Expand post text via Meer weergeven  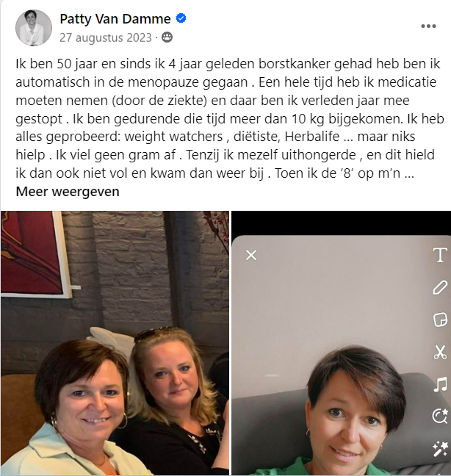coord(68,192)
